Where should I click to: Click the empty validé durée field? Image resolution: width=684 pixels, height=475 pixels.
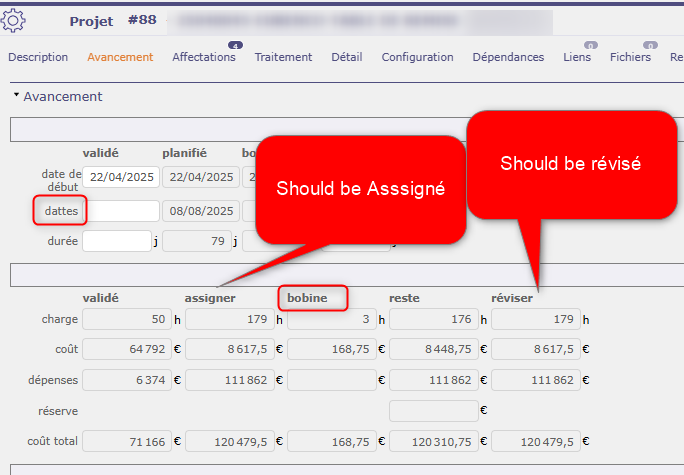(x=115, y=241)
